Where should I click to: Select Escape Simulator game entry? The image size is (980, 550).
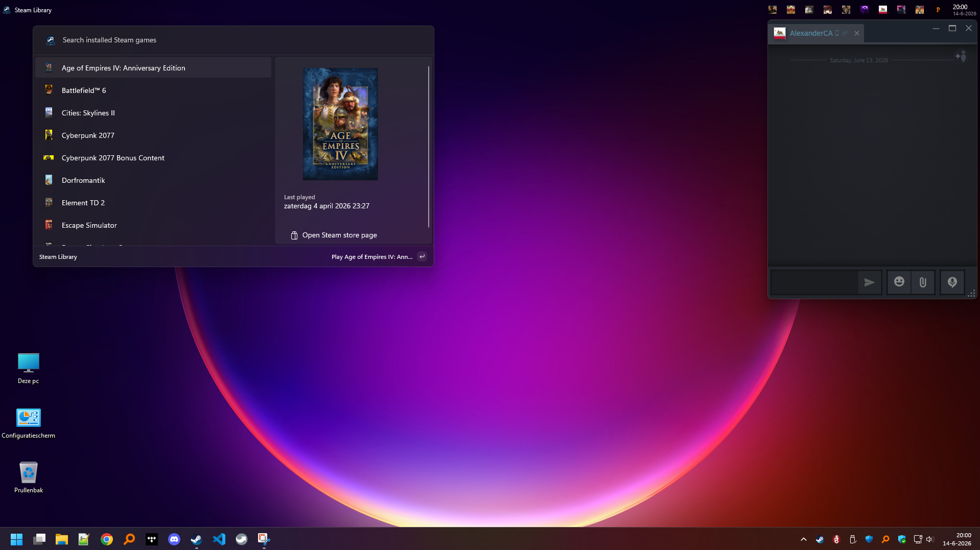point(153,225)
